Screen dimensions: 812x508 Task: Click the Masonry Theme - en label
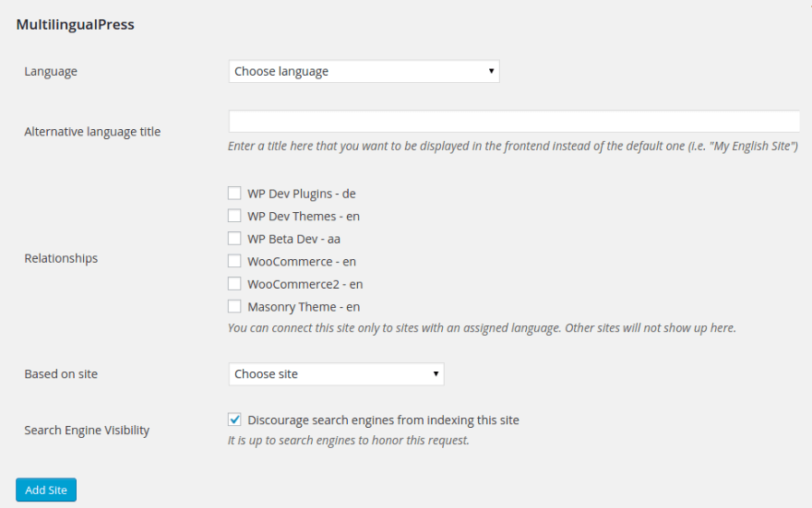click(304, 307)
